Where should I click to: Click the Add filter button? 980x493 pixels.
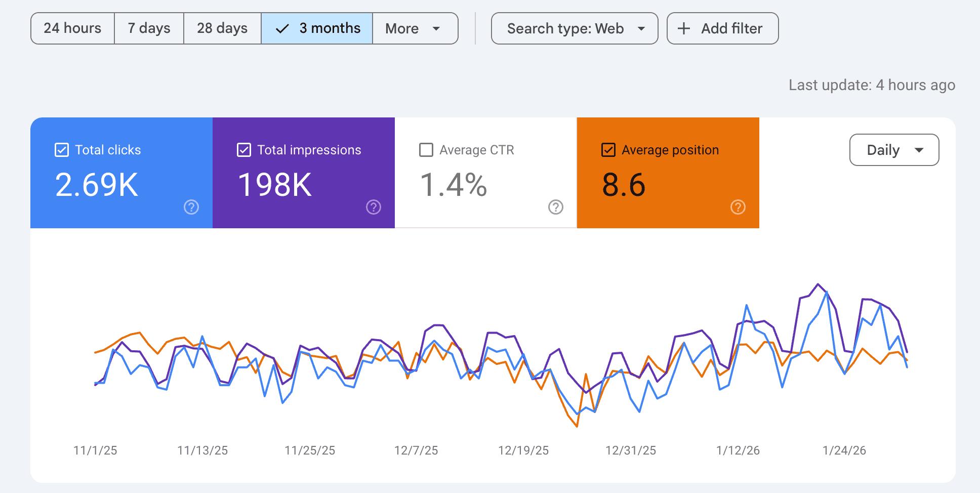pos(722,28)
